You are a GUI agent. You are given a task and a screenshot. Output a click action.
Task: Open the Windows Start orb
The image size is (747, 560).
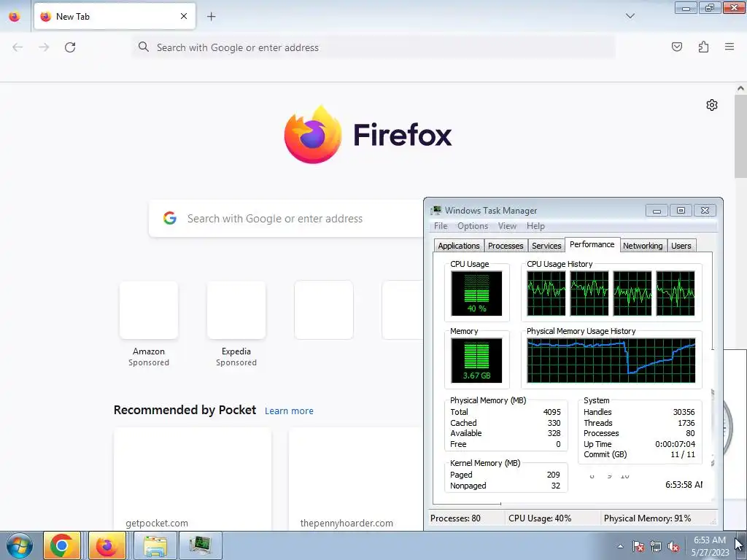19,545
